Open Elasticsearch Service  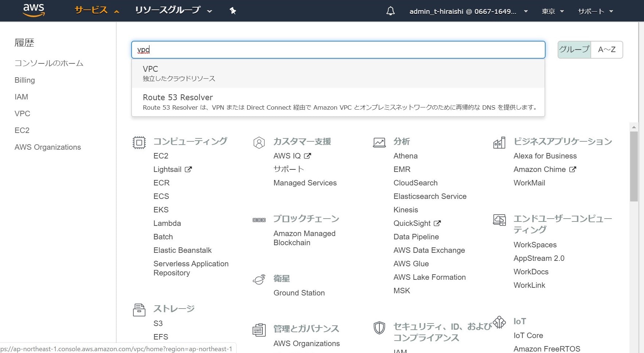(x=430, y=196)
